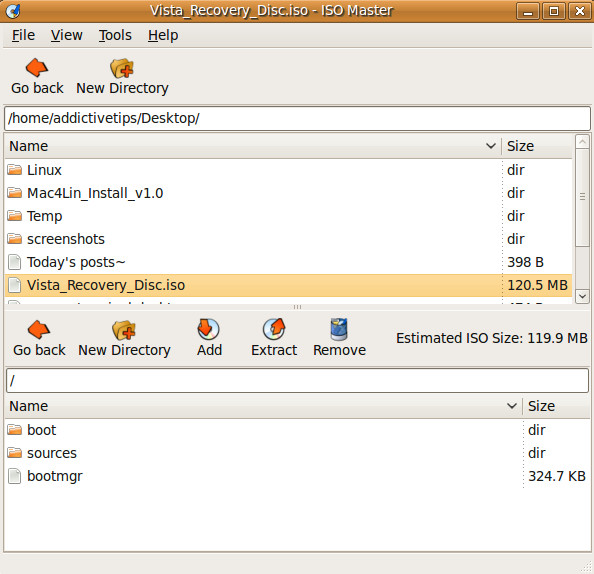Click the ISO root path field
The image size is (594, 574).
(297, 380)
